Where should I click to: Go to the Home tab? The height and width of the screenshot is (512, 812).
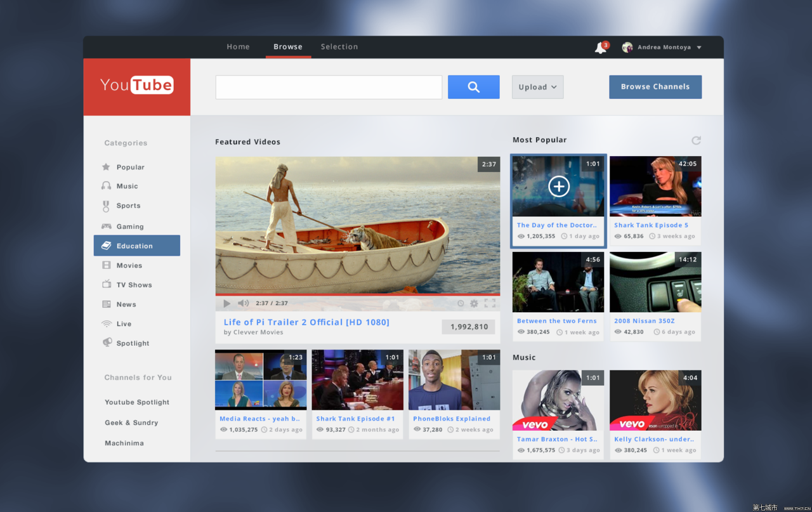tap(238, 47)
